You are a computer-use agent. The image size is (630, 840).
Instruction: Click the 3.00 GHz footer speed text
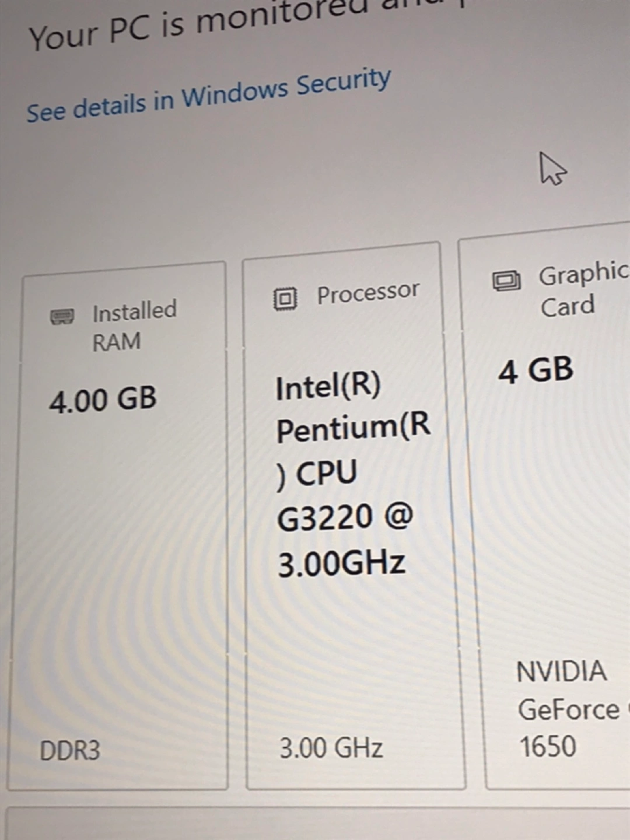331,748
